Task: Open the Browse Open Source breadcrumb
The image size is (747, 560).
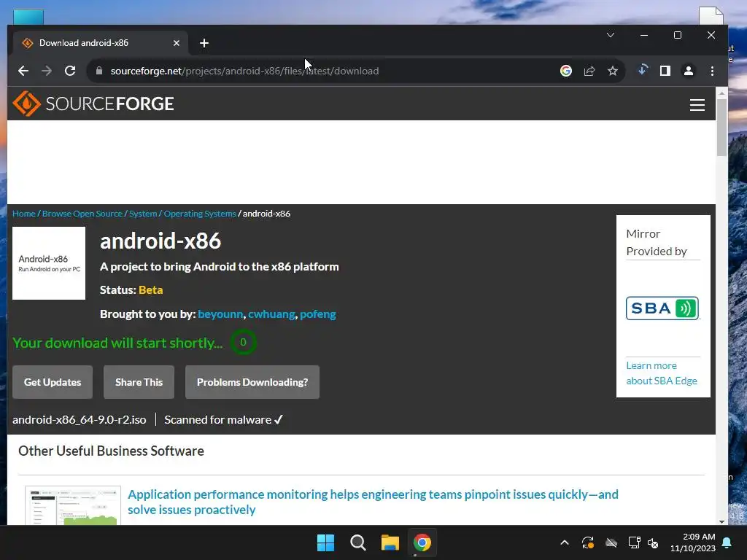Action: (82, 214)
